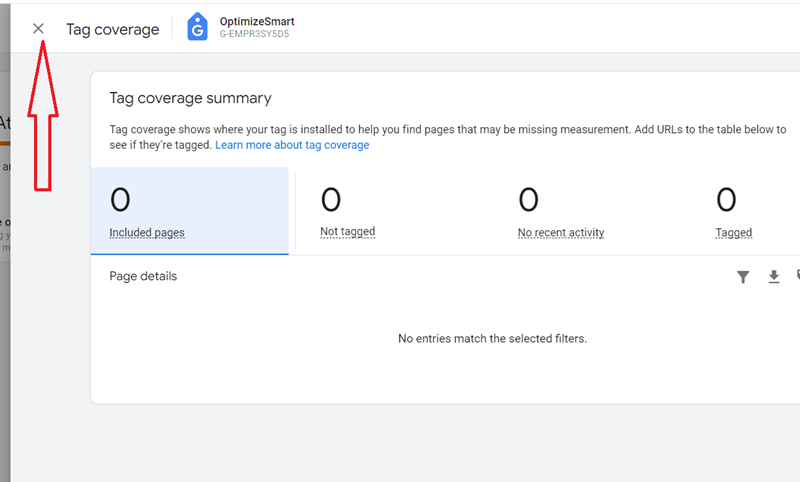Download the page details table

coord(773,277)
